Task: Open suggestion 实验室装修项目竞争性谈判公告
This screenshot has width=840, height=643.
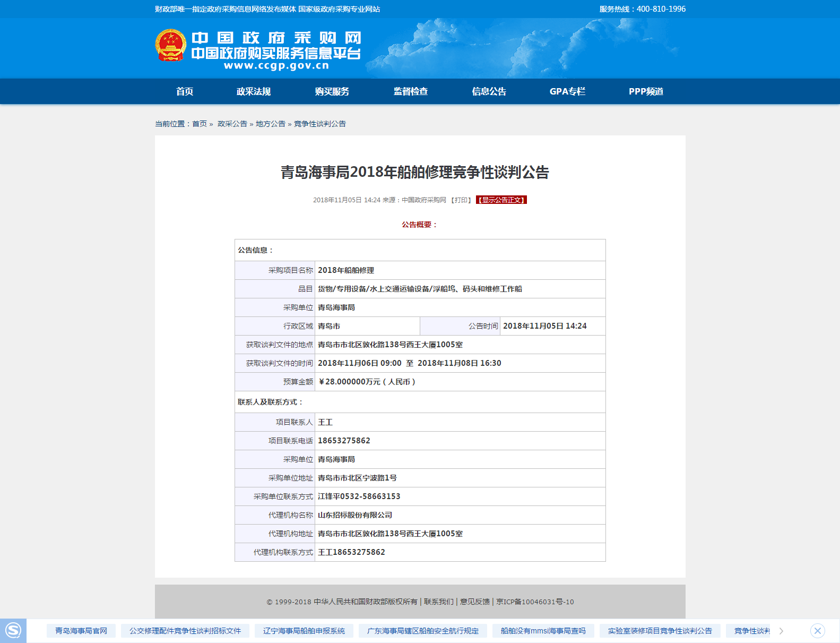Action: [x=660, y=631]
